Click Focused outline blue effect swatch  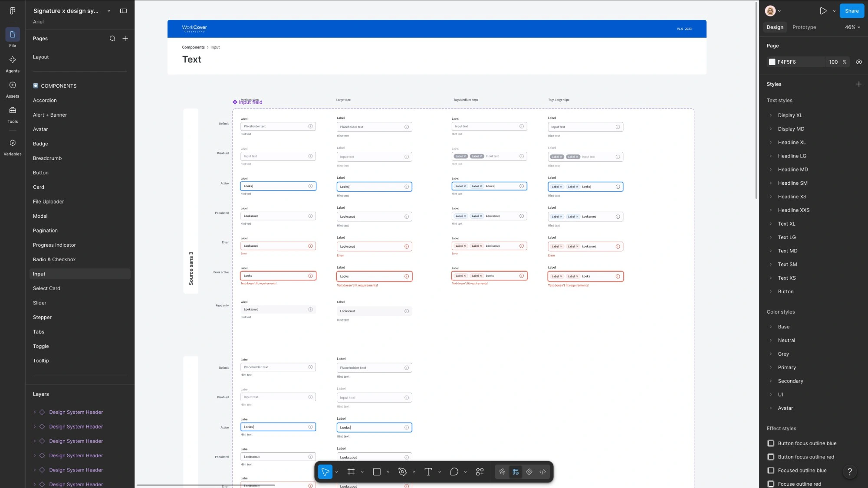point(771,470)
